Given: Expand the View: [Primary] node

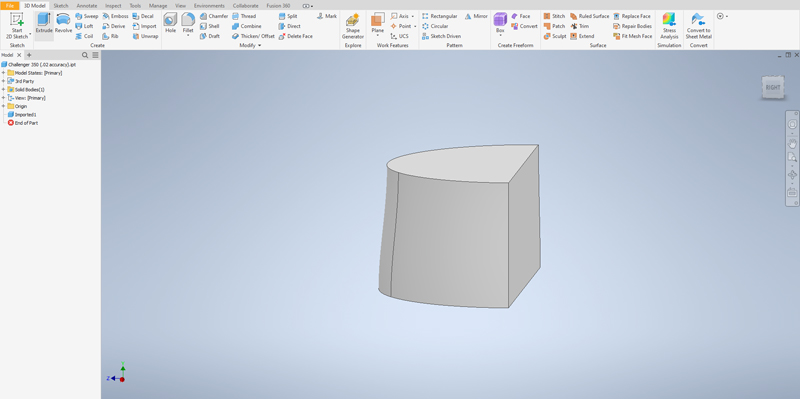Looking at the screenshot, I should click(x=4, y=98).
